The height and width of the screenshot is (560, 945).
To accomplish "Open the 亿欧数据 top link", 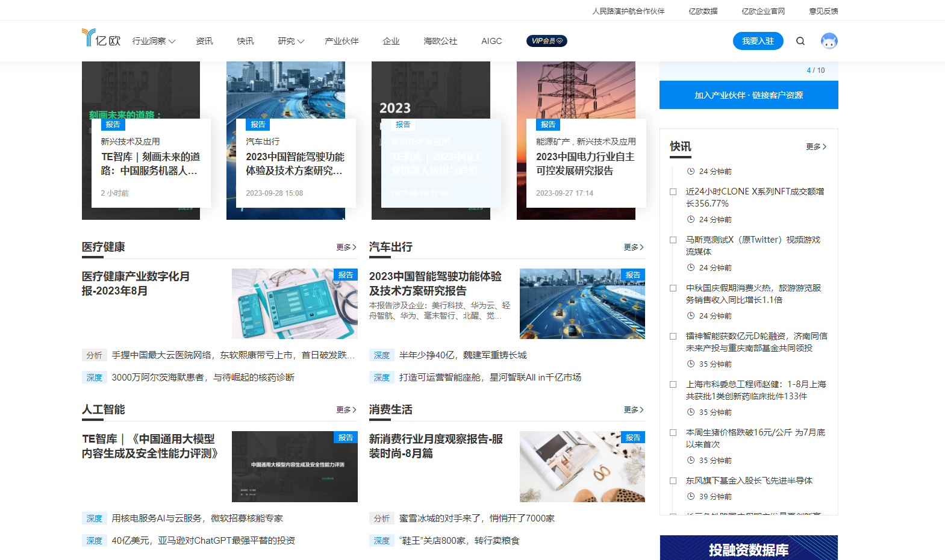I will [703, 11].
